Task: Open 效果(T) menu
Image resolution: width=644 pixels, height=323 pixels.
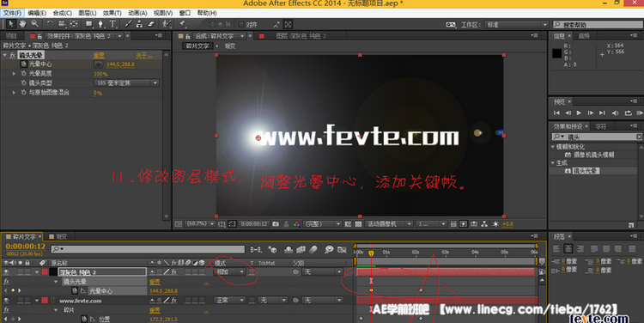Action: pos(112,13)
